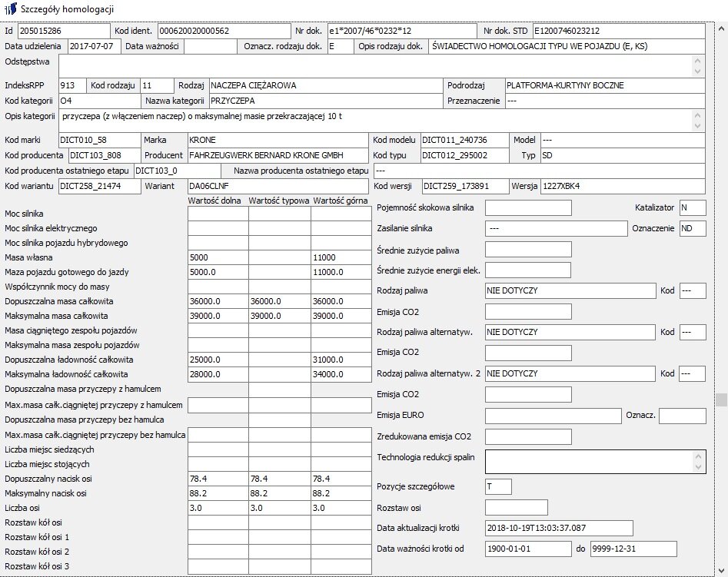Image resolution: width=728 pixels, height=577 pixels.
Task: Click the main vertical scrollbar thumb
Action: (721, 400)
